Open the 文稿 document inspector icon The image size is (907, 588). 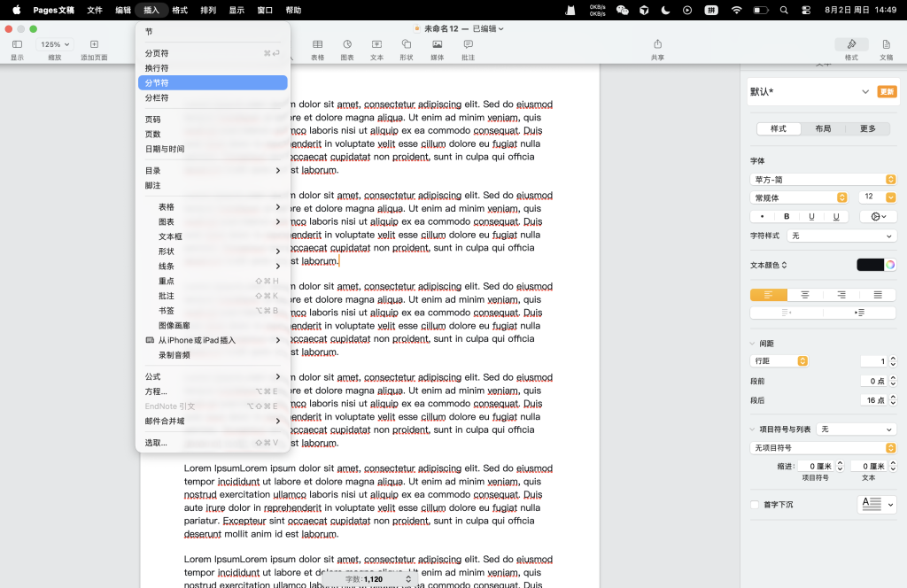[886, 44]
